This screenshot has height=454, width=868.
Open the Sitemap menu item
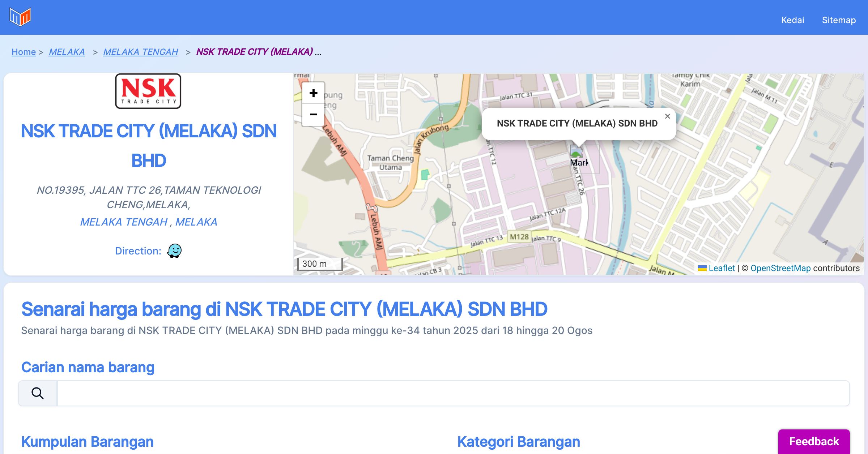(839, 20)
